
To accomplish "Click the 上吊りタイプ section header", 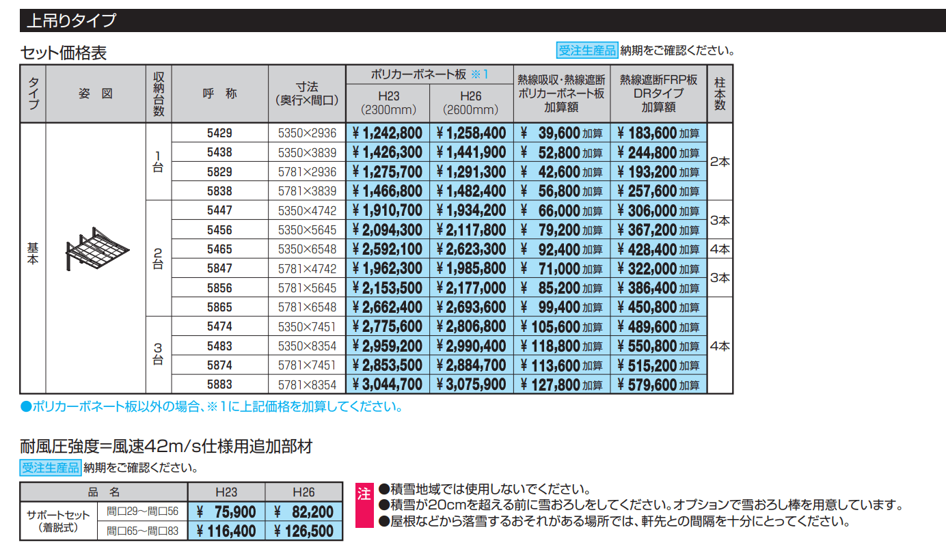I will [x=71, y=20].
